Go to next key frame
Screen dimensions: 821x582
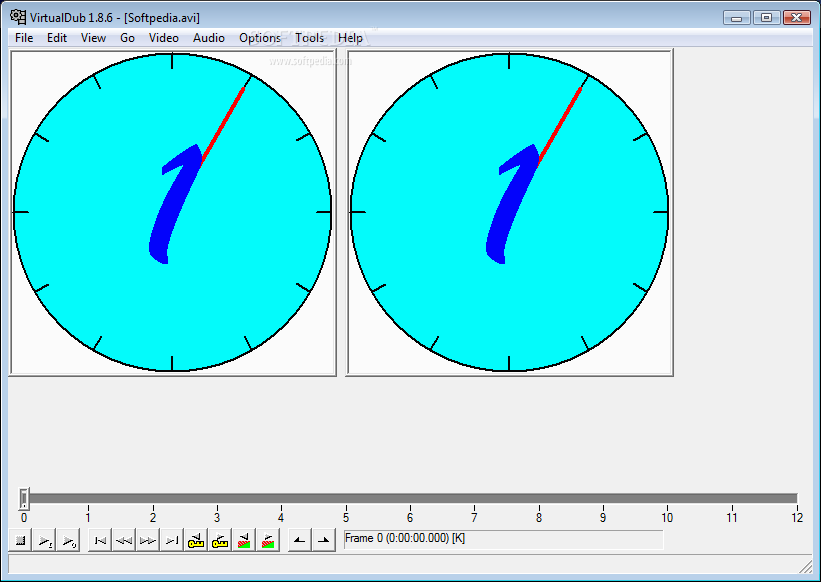point(220,541)
